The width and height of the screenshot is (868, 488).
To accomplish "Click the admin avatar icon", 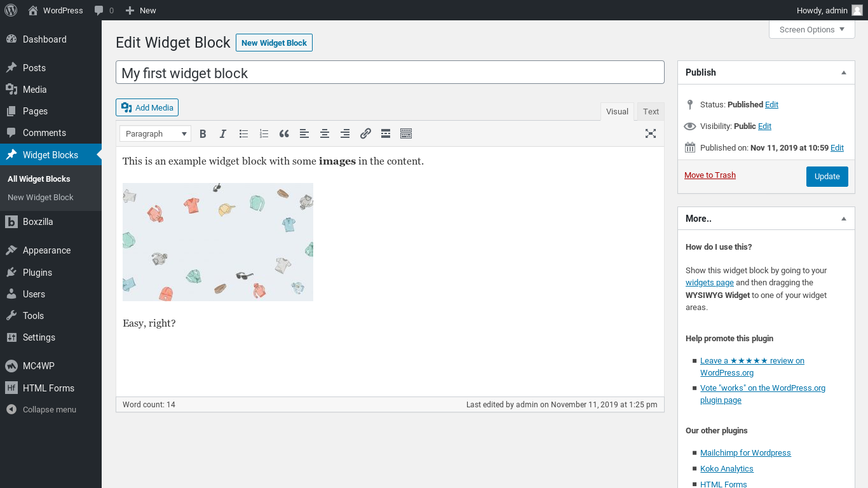I will pyautogui.click(x=857, y=10).
